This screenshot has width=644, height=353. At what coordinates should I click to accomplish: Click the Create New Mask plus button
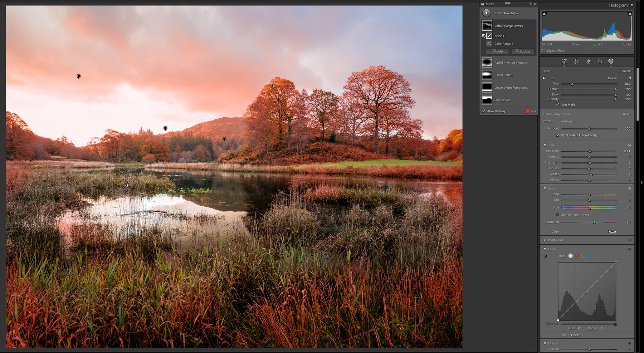click(x=486, y=13)
